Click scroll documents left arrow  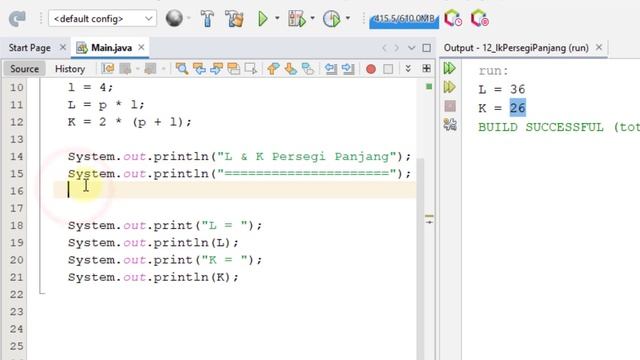(x=384, y=48)
